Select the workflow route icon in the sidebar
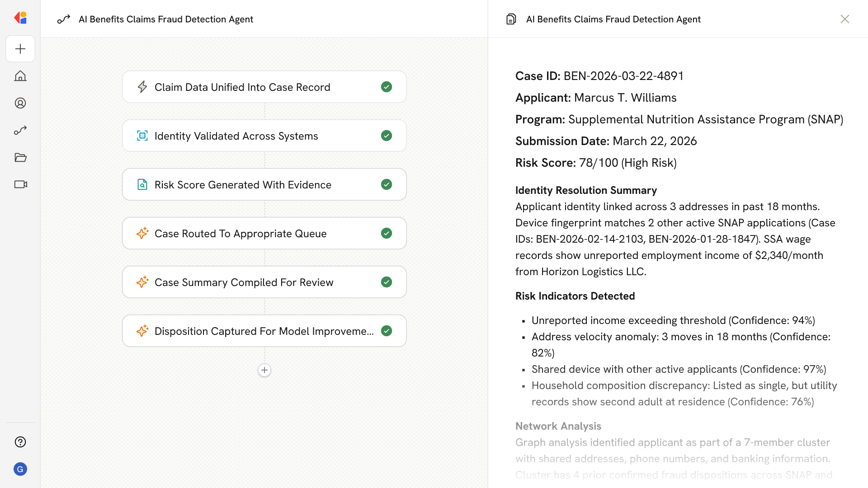The width and height of the screenshot is (868, 488). pos(20,130)
